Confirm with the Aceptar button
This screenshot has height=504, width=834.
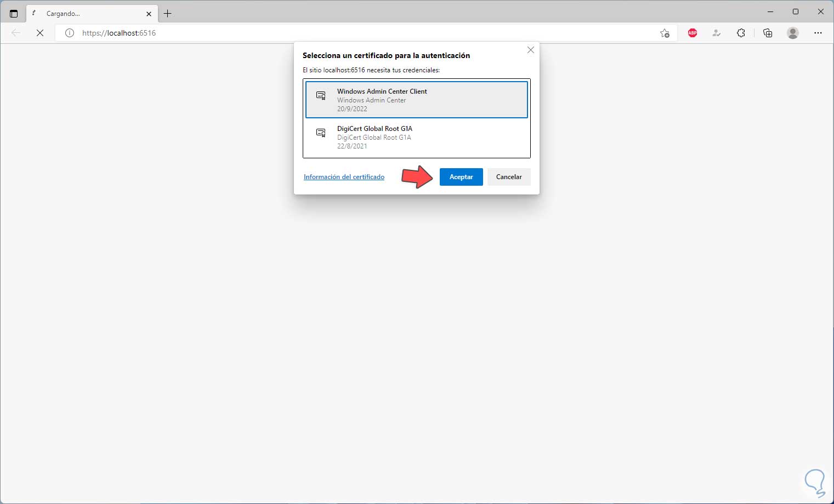tap(461, 177)
